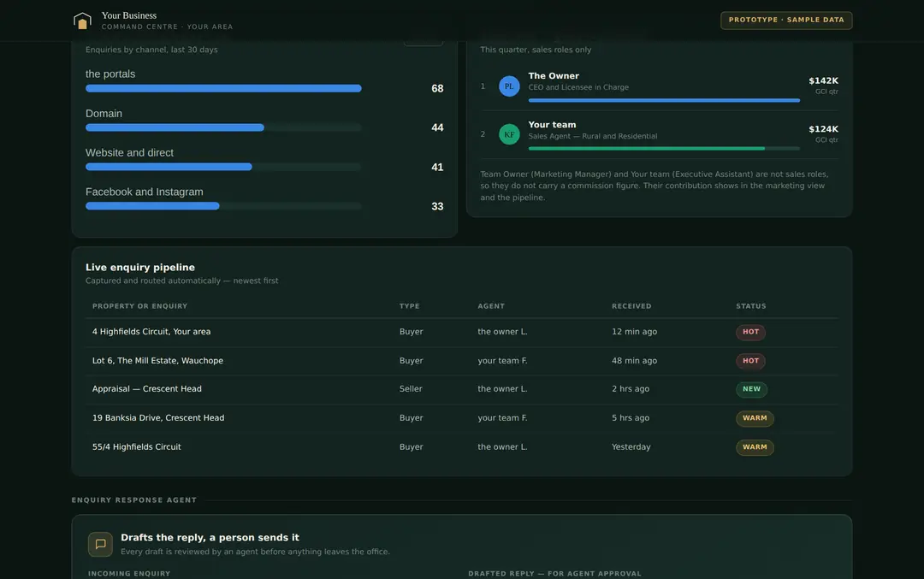Click the portals enquiry progress bar
Image resolution: width=924 pixels, height=579 pixels.
[x=223, y=88]
